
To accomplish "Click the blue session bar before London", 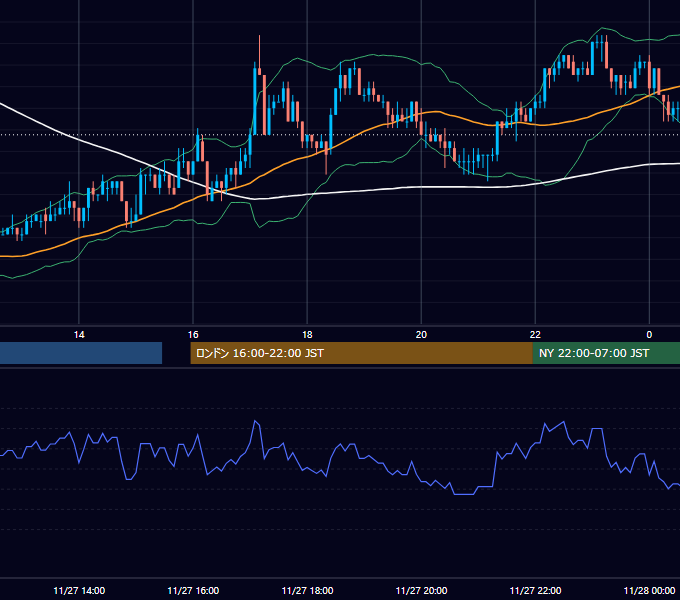I will [81, 353].
